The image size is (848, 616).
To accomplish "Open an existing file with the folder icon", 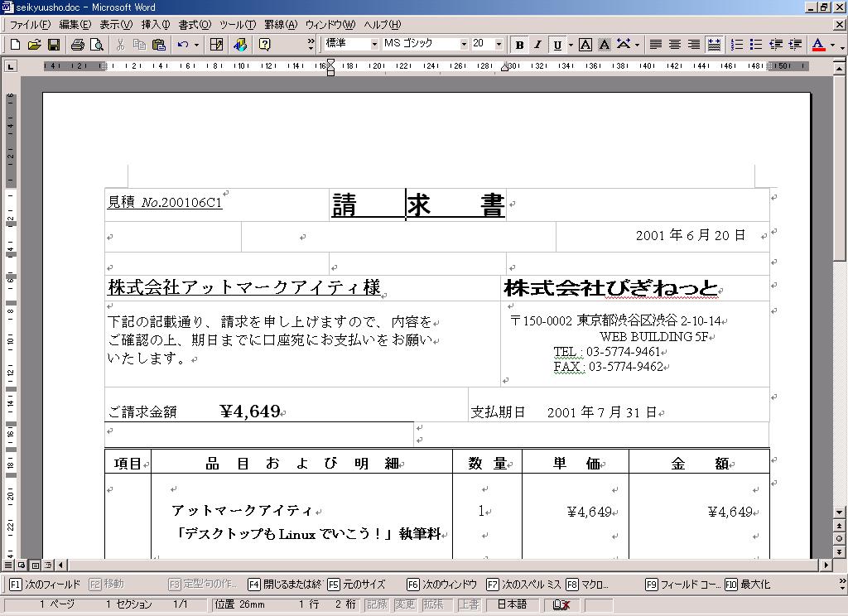I will click(x=34, y=45).
